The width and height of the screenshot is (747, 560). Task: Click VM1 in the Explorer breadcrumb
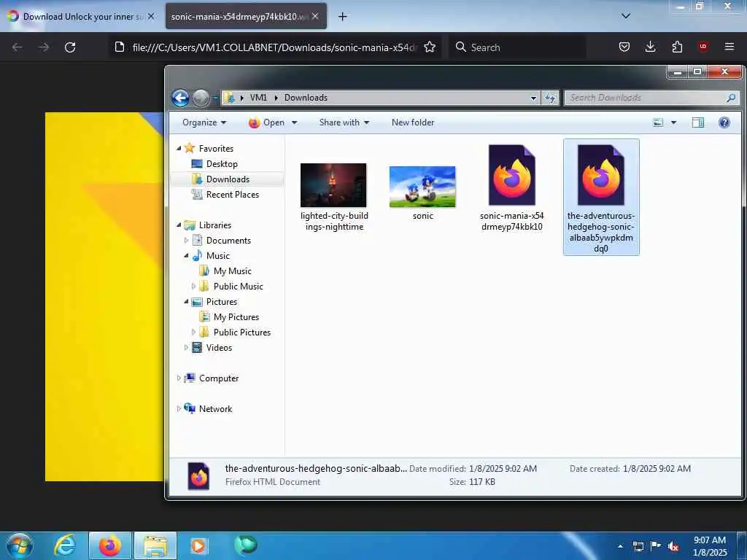(258, 98)
